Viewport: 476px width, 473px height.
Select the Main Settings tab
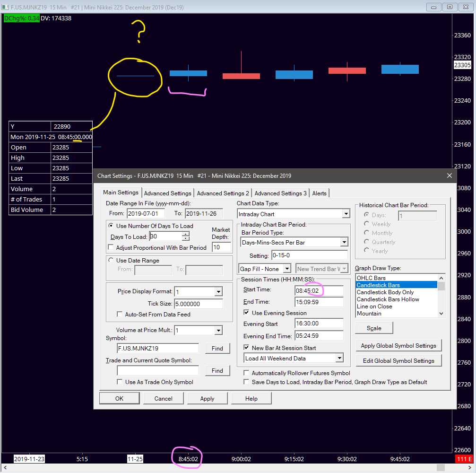coord(121,193)
